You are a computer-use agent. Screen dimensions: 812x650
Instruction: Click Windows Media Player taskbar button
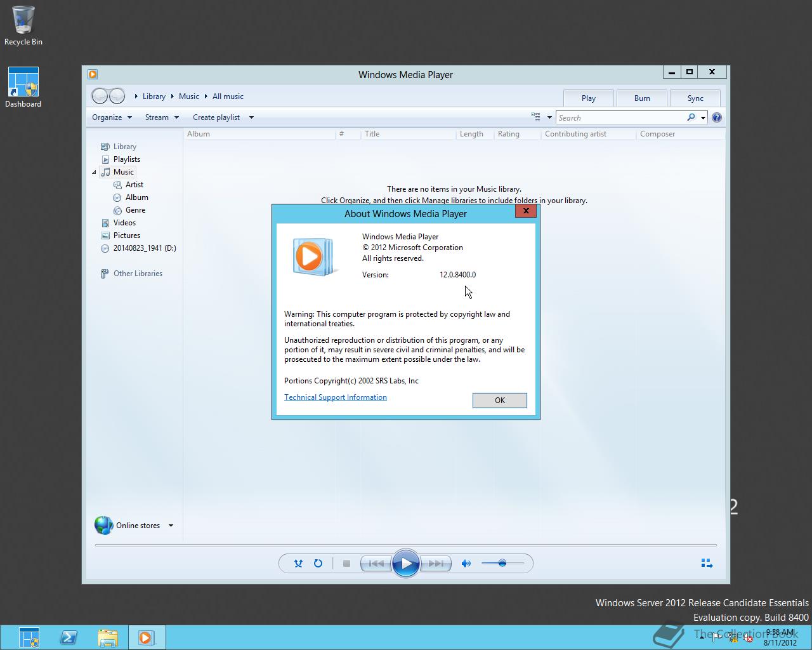pyautogui.click(x=147, y=637)
